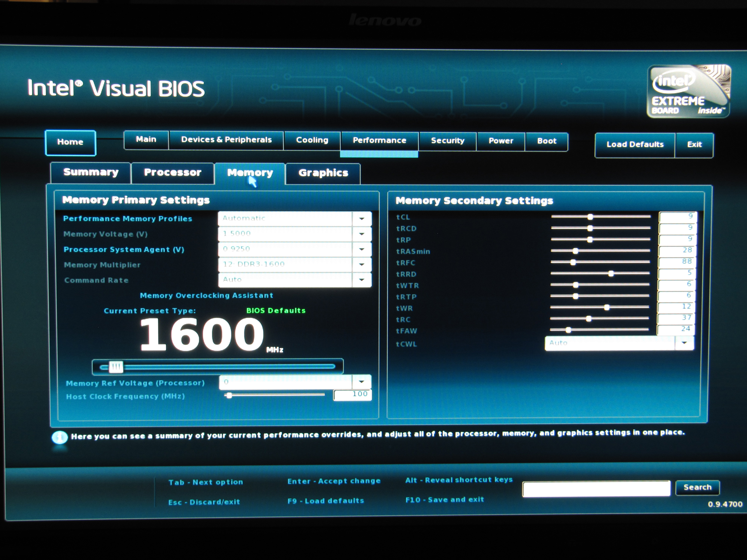The image size is (747, 560).
Task: Click the tWTR value field
Action: pyautogui.click(x=677, y=285)
